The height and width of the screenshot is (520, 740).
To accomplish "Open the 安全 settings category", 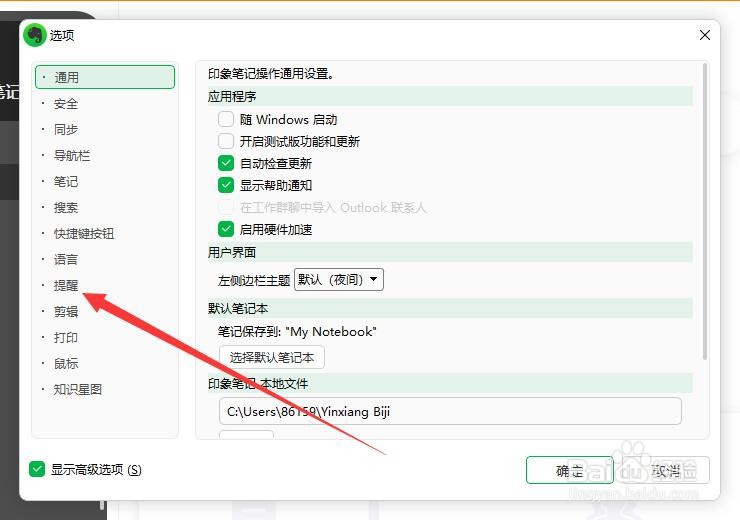I will [x=66, y=104].
